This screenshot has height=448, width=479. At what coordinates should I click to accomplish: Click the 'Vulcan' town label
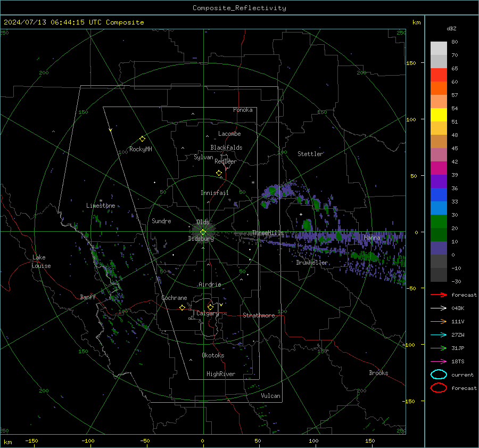point(270,396)
